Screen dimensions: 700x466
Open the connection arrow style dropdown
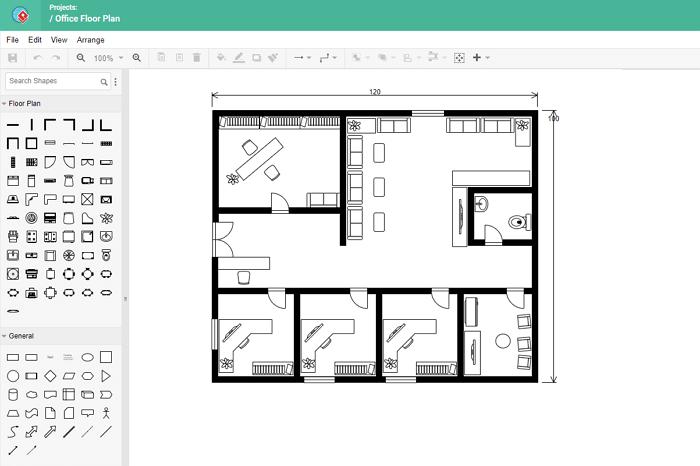(x=301, y=58)
